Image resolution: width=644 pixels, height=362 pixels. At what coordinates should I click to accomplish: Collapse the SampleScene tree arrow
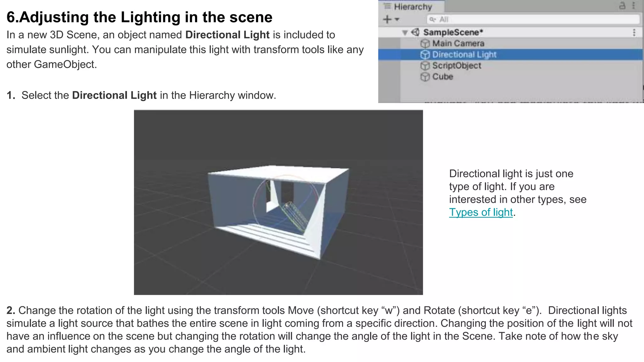click(x=405, y=32)
